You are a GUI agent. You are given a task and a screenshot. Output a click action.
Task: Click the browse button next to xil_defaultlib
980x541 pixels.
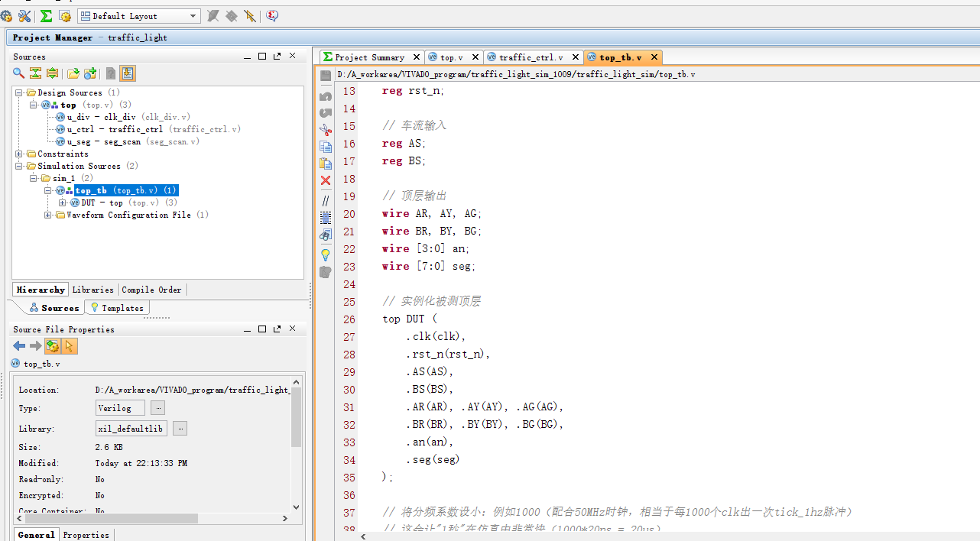pos(180,429)
